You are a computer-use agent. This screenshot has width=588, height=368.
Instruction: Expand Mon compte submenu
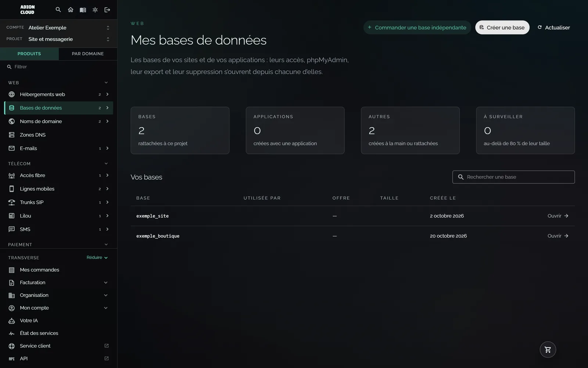[x=59, y=308]
